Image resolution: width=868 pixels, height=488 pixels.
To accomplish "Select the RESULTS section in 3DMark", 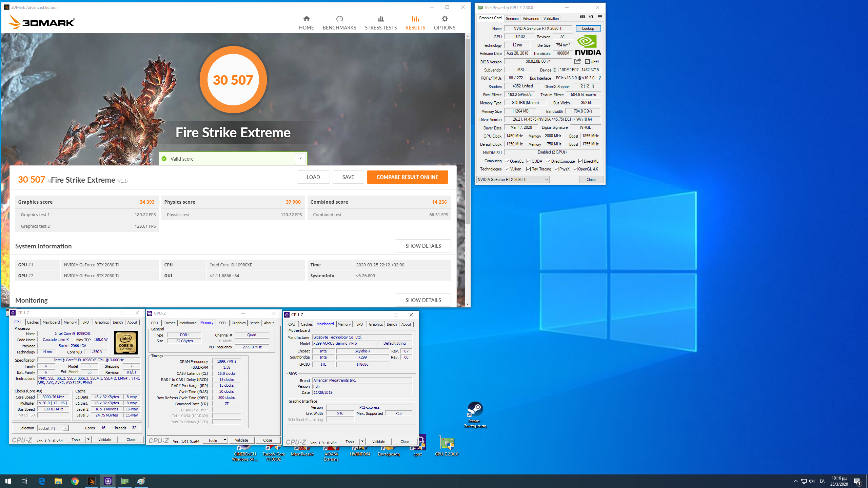I will 415,23.
